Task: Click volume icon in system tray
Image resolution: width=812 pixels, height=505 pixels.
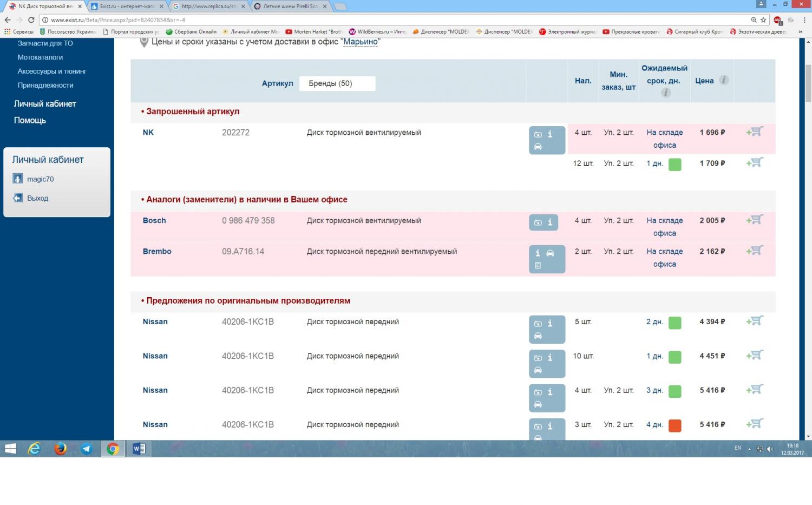Action: (770, 449)
